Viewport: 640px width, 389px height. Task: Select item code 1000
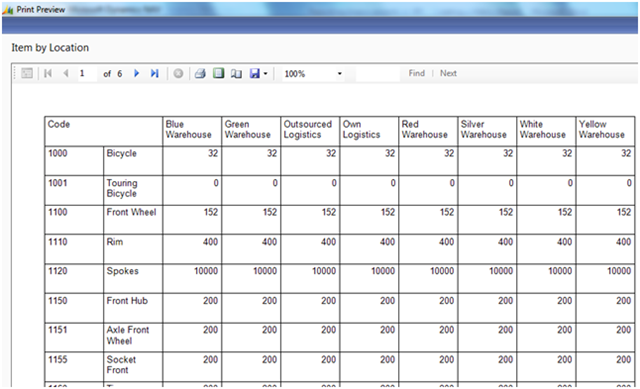click(x=58, y=153)
